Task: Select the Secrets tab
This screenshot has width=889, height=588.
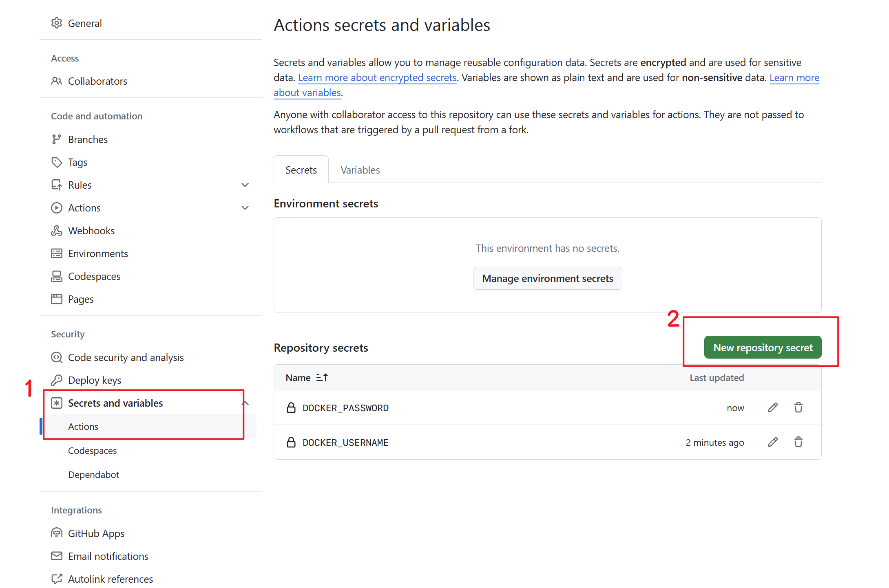Action: coord(301,170)
